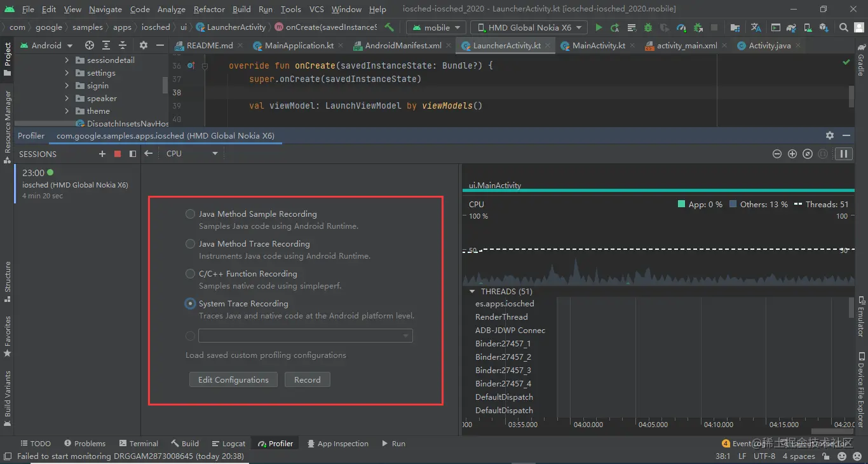Open Search Everywhere magnifier icon

tap(843, 27)
